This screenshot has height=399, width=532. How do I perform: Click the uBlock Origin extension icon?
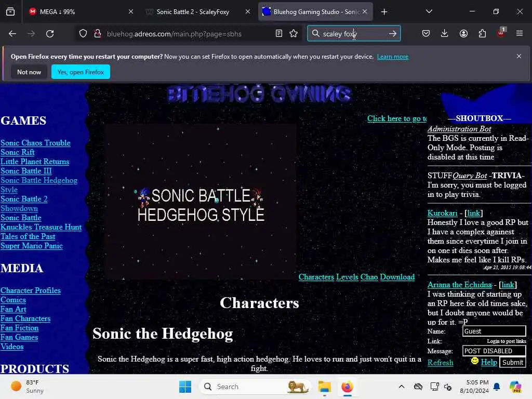(501, 33)
